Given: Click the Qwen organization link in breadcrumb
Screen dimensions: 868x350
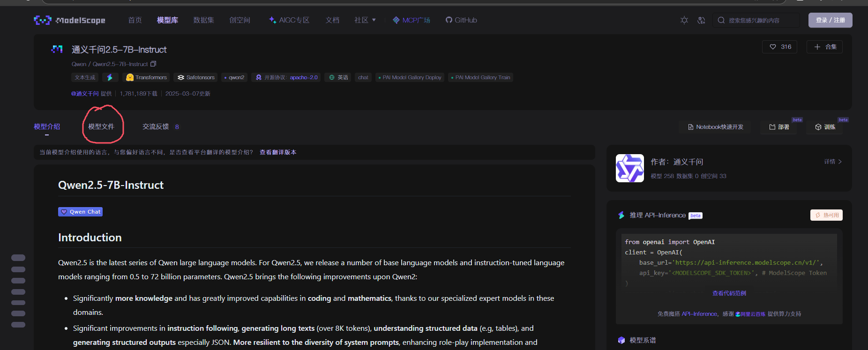Looking at the screenshot, I should (79, 64).
